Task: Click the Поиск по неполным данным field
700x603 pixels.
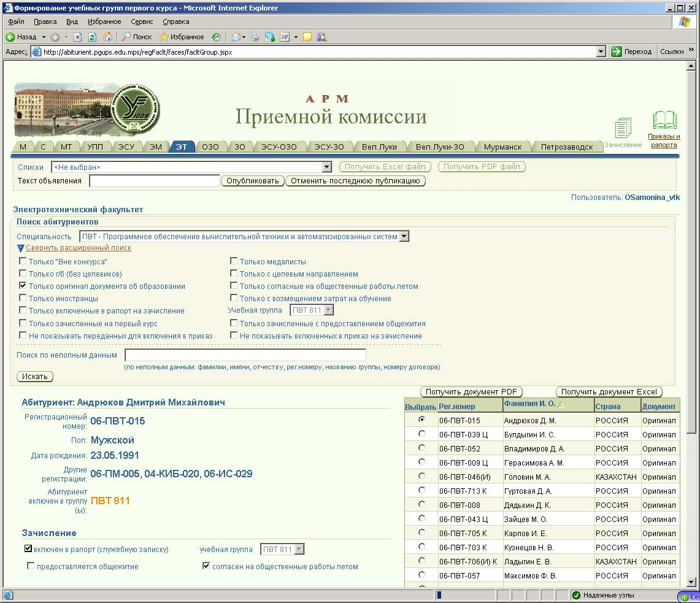Action: click(245, 355)
